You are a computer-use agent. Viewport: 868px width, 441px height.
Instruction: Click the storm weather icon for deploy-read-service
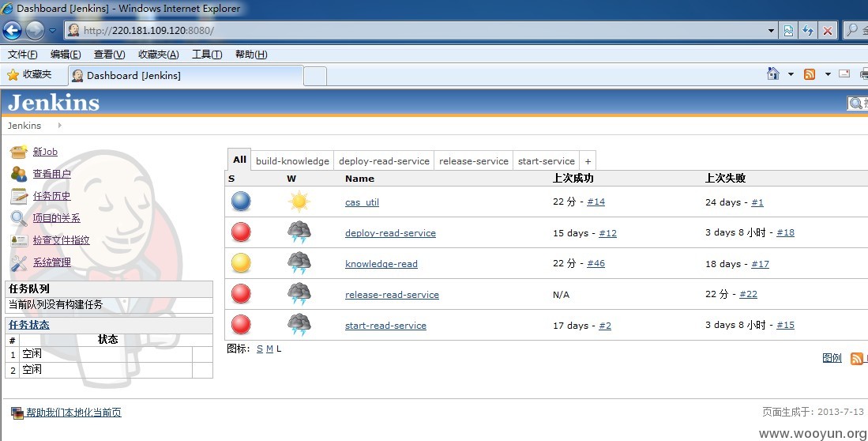[x=299, y=232]
